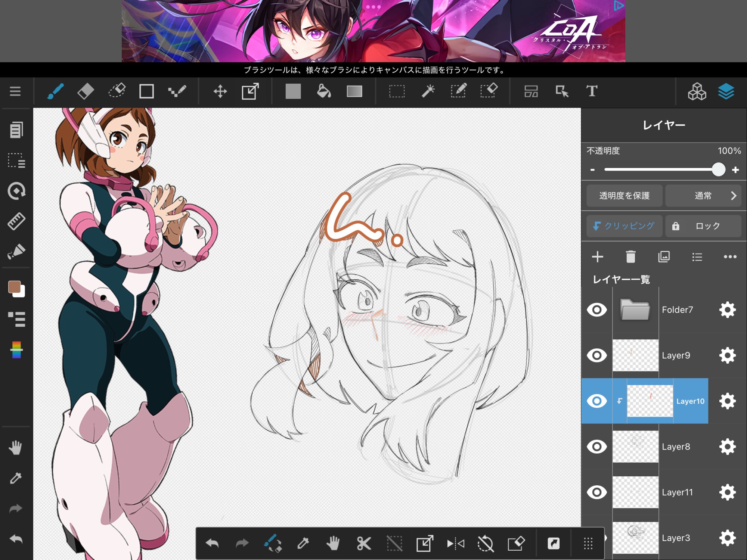Screen dimensions: 747x560
Task: Open Layer11 settings gear
Action: (x=727, y=492)
